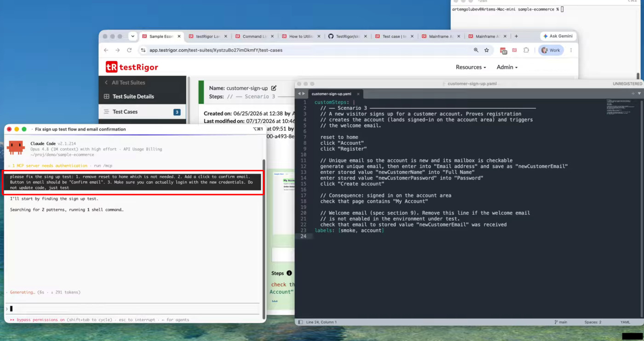
Task: Go forward in Chrome browser
Action: coord(118,50)
